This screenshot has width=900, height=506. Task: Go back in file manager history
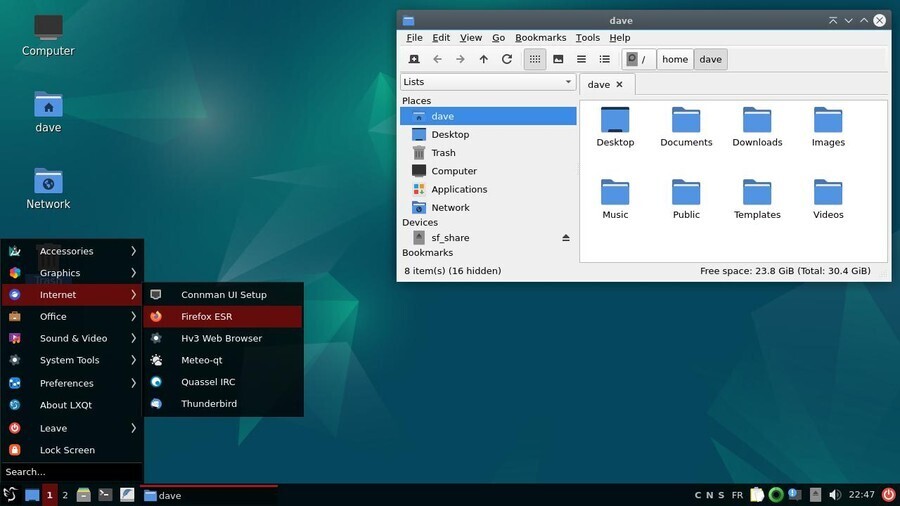coord(437,59)
